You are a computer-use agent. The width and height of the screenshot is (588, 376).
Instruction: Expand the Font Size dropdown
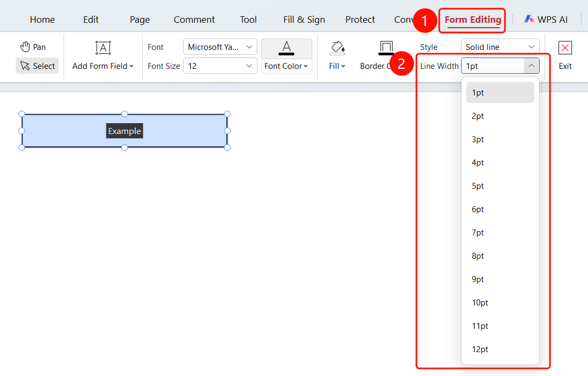[220, 66]
